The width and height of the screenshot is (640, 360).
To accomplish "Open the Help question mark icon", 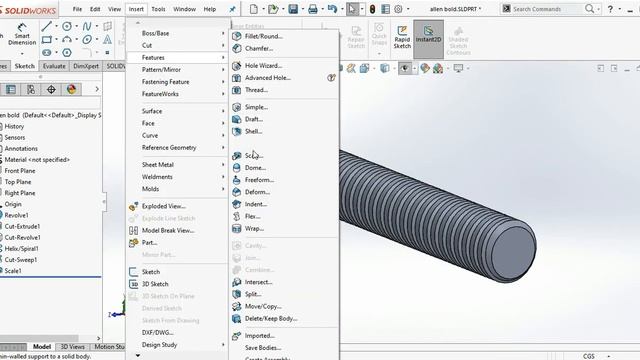I will [610, 9].
